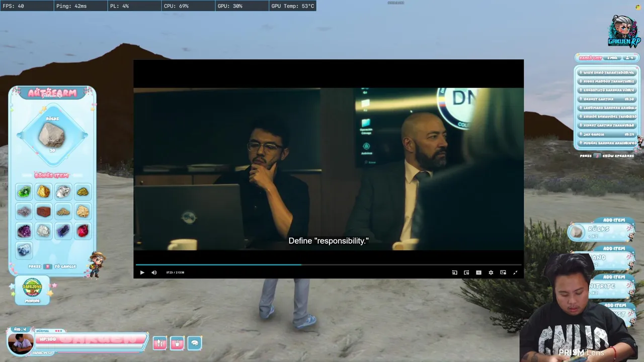The width and height of the screenshot is (644, 362).
Task: Click the Radio List header label
Action: coord(590,58)
